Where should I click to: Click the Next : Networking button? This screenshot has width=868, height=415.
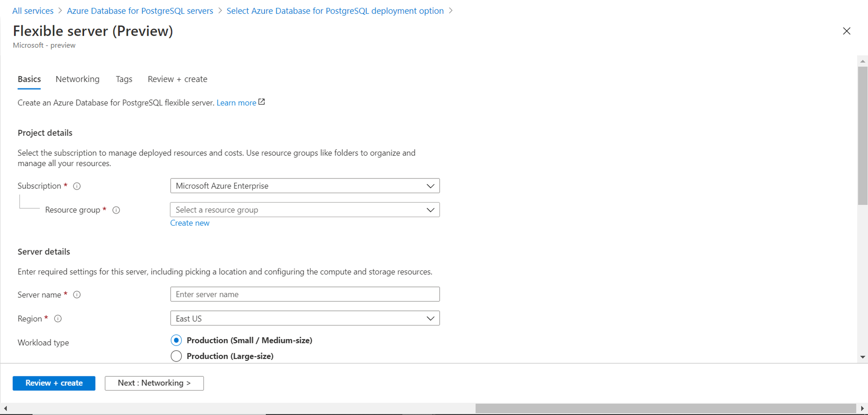[154, 383]
